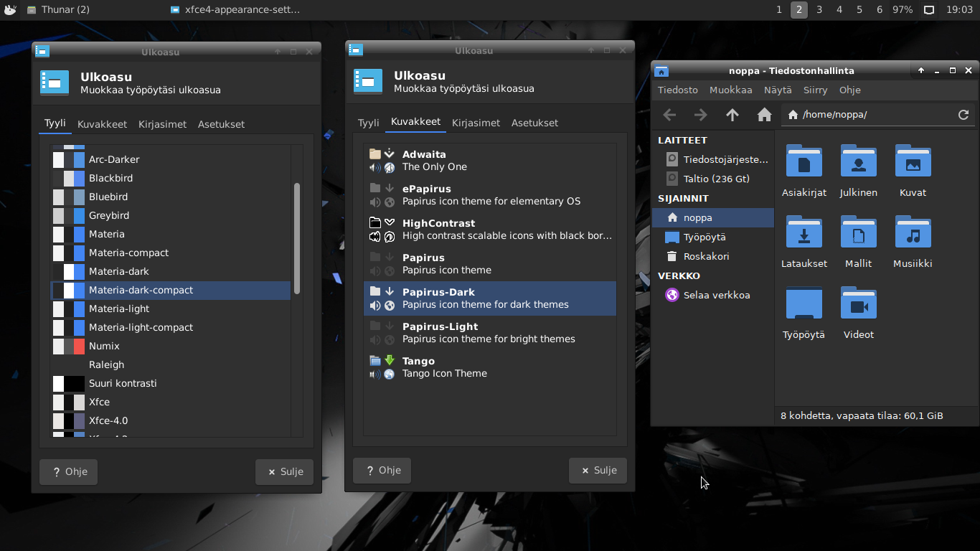Open Roskakori trash in sidebar

pyautogui.click(x=706, y=256)
